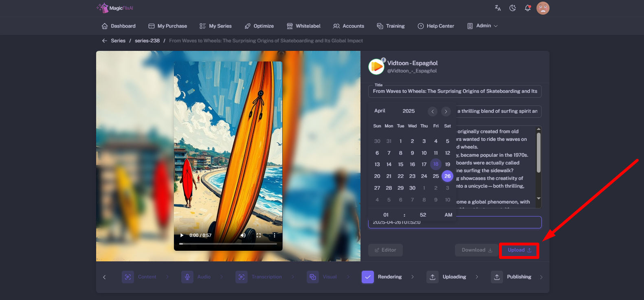644x300 pixels.
Task: Open video more options menu
Action: point(275,235)
